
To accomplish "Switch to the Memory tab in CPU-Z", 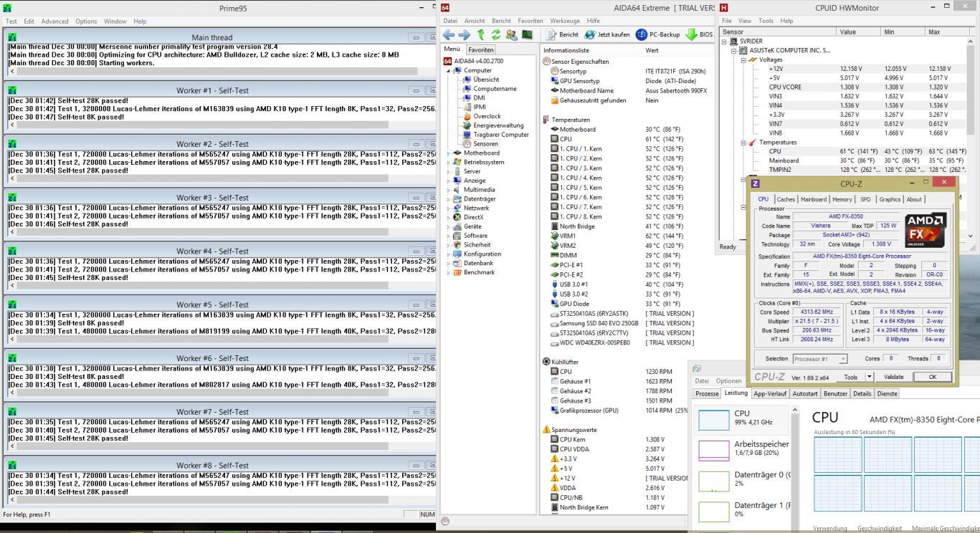I will pyautogui.click(x=842, y=199).
